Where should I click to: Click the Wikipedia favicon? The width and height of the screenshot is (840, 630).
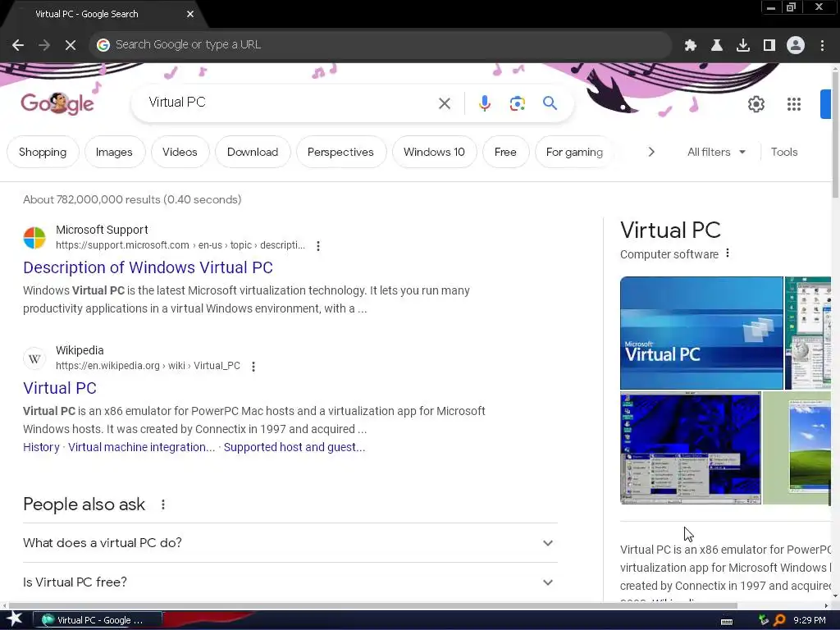click(x=34, y=358)
